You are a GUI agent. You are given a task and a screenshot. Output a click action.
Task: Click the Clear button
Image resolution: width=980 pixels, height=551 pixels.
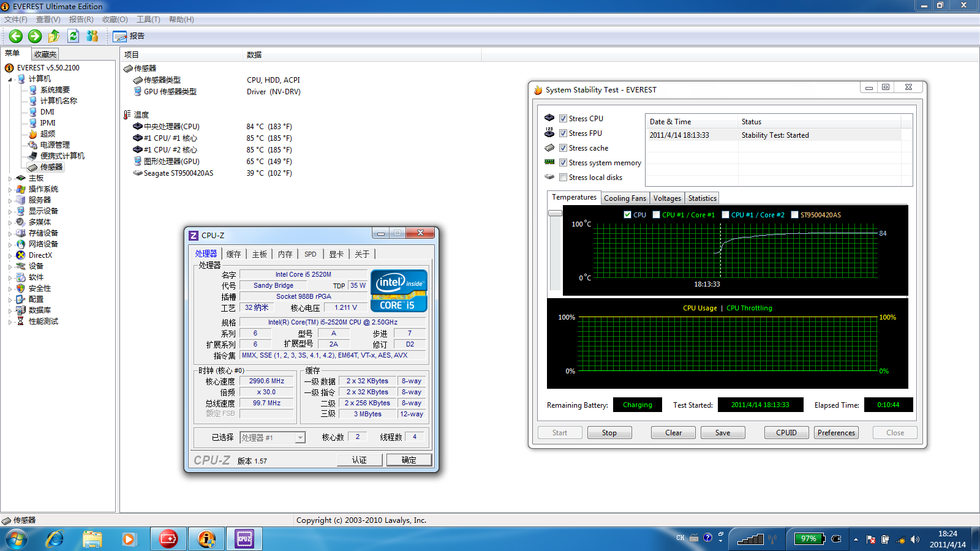point(674,433)
